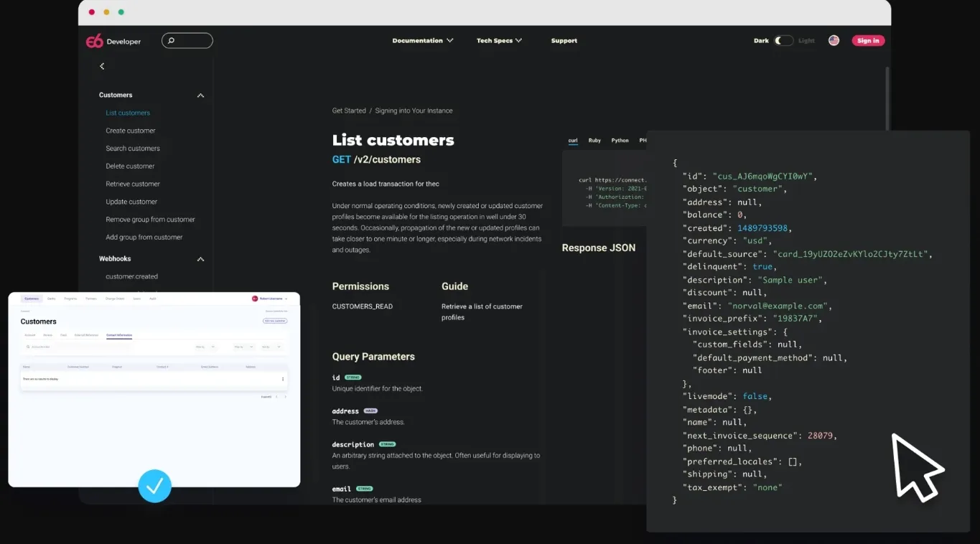Click the US flag language icon
The height and width of the screenshot is (544, 980).
[834, 41]
